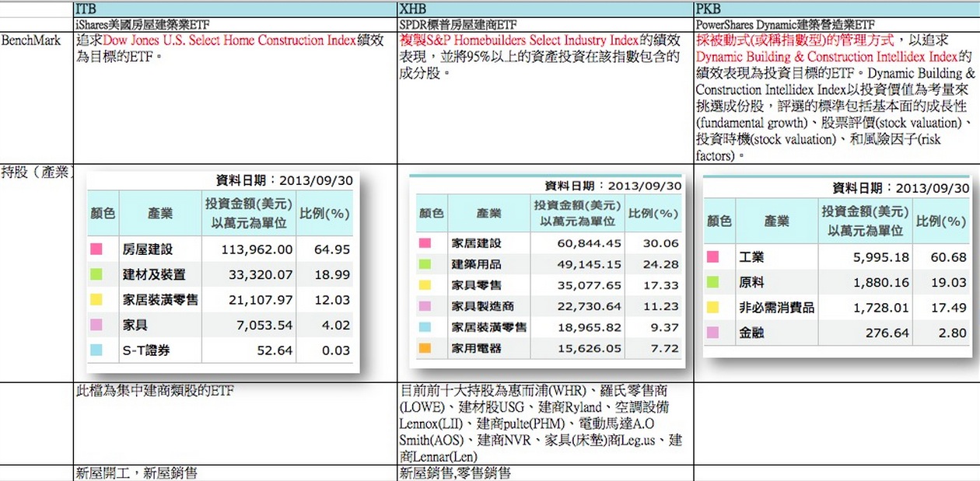Select the 5,995.18 investment amount
The height and width of the screenshot is (481, 980).
880,257
